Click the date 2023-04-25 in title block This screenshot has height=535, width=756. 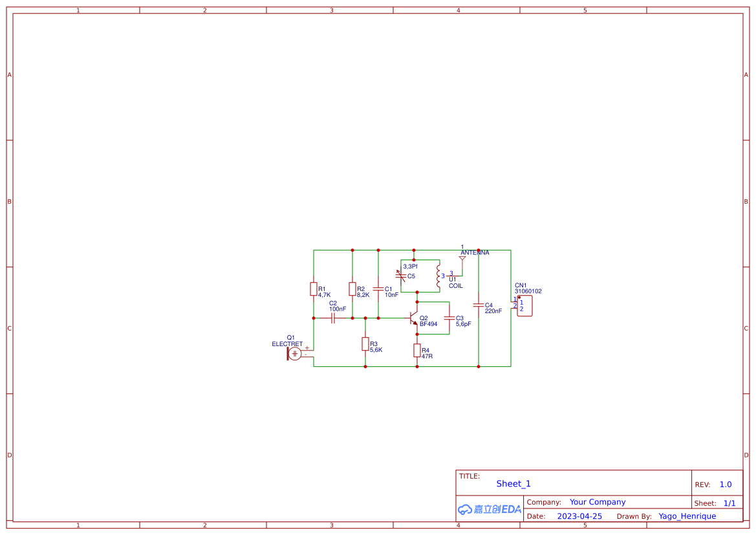(579, 516)
